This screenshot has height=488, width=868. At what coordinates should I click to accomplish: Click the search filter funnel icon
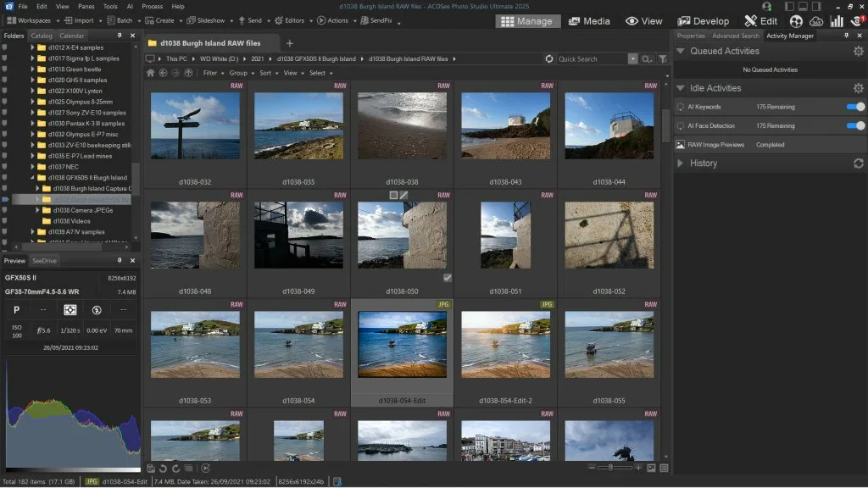click(663, 59)
